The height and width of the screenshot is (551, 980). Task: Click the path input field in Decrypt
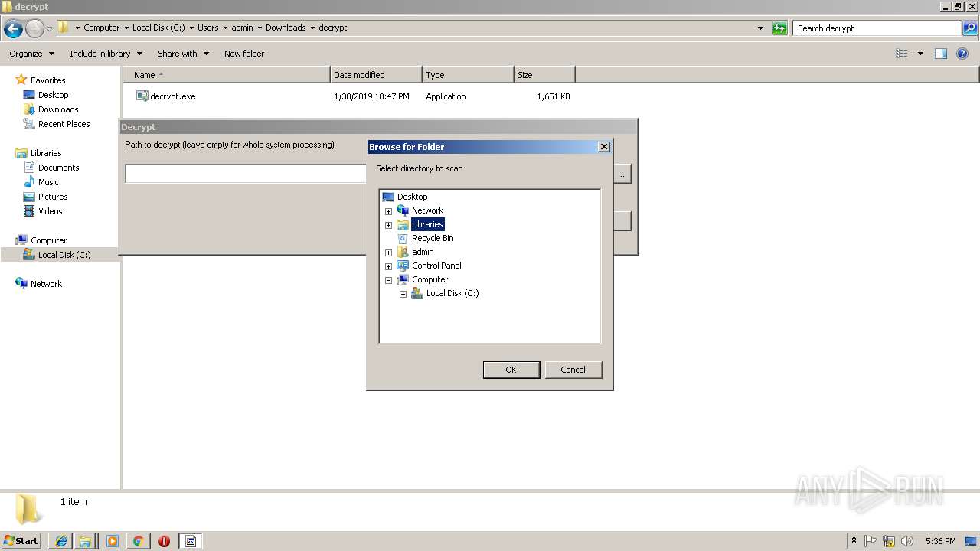point(246,174)
